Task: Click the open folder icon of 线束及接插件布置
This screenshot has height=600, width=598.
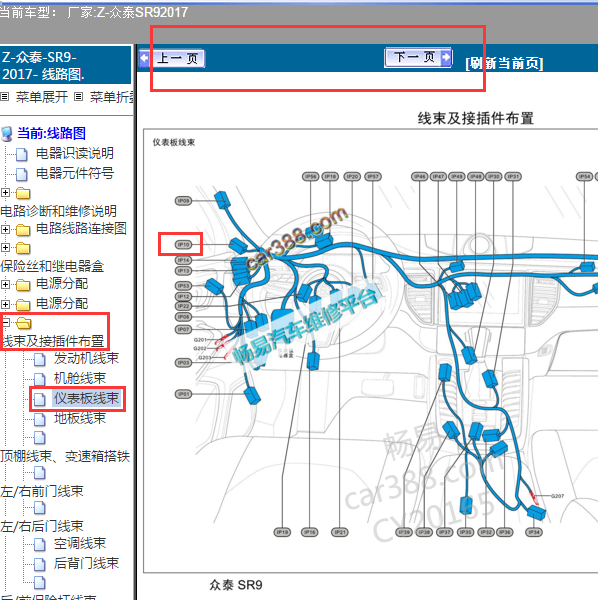Action: (24, 323)
